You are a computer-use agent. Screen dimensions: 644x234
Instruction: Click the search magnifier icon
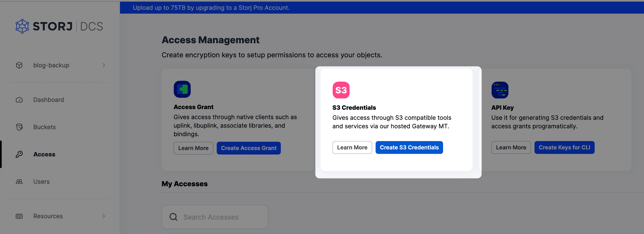point(174,217)
